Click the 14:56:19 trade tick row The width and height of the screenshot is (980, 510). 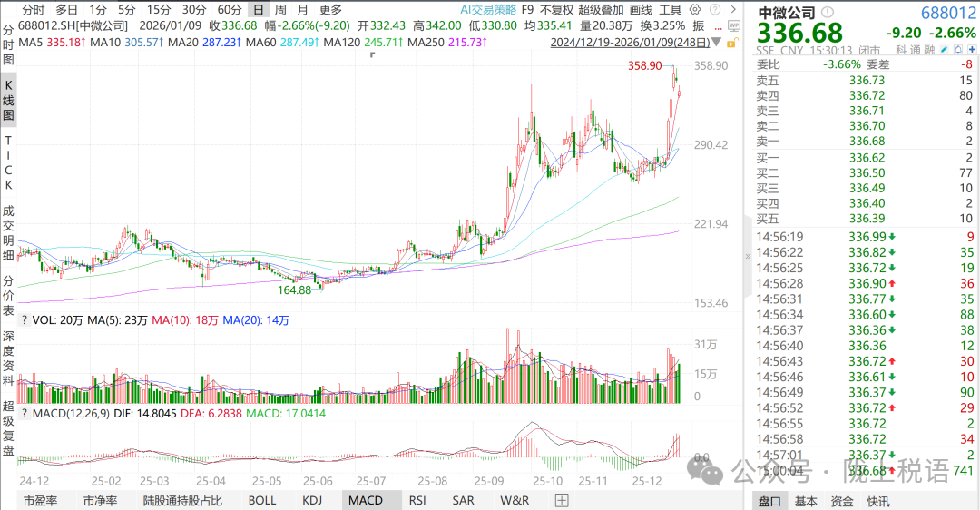pos(865,237)
